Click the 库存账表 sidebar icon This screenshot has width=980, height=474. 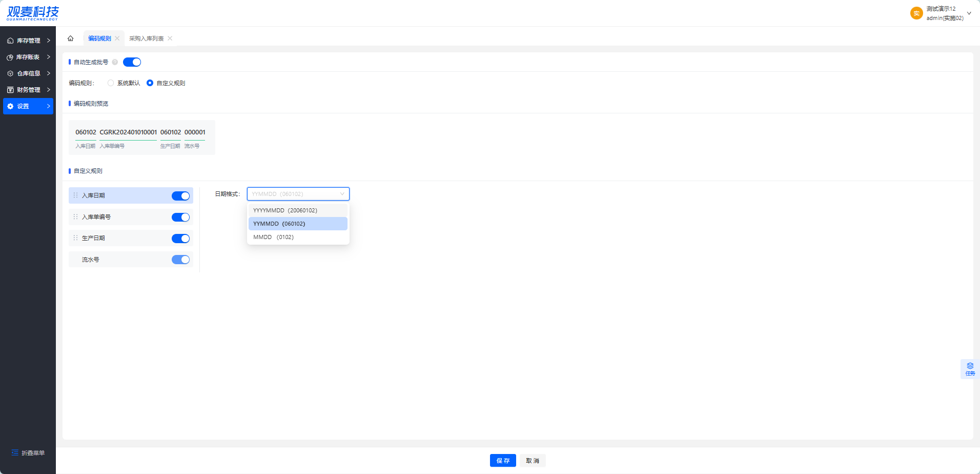coord(10,57)
